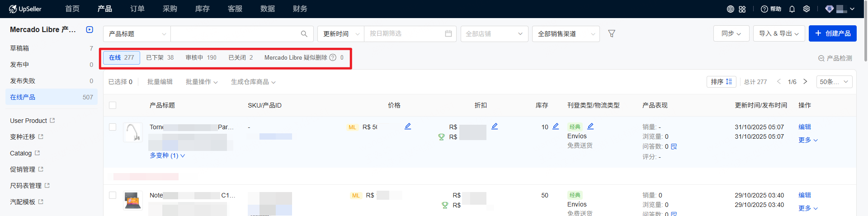This screenshot has width=868, height=216.
Task: Click the trophy icon in the Notebook row
Action: pos(445,205)
